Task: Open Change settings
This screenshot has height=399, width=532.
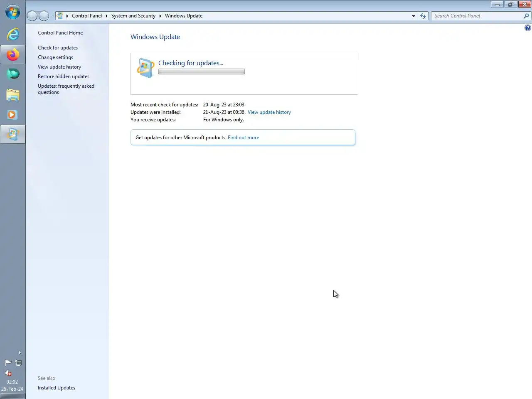Action: point(55,57)
